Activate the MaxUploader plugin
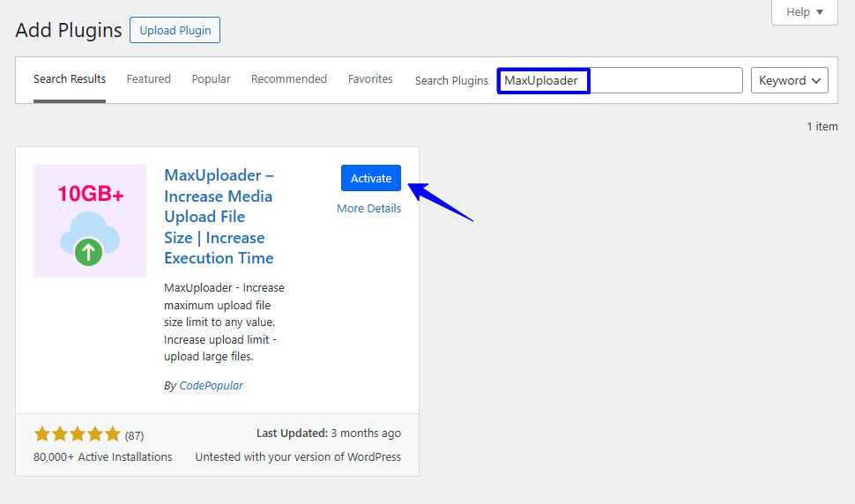The image size is (855, 504). pos(371,178)
